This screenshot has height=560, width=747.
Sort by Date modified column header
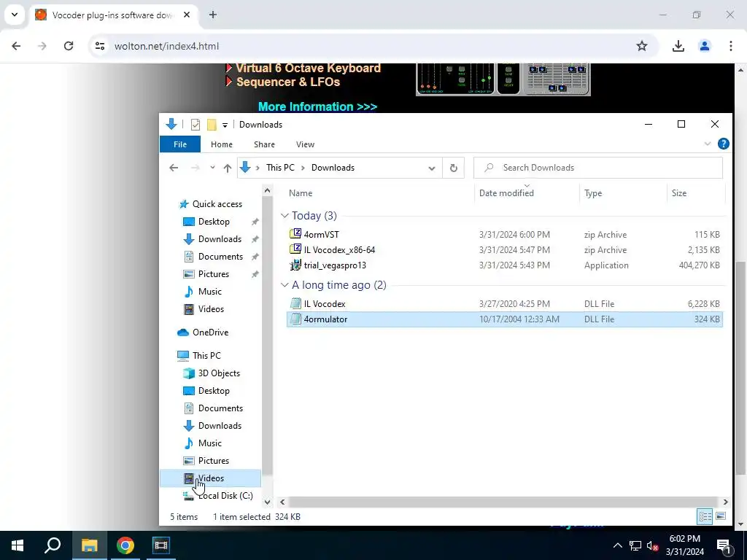(506, 192)
